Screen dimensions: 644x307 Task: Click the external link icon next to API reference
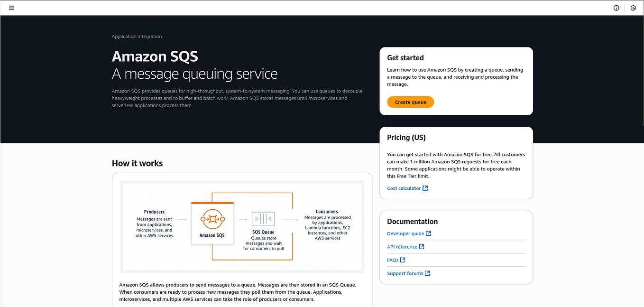coord(422,246)
